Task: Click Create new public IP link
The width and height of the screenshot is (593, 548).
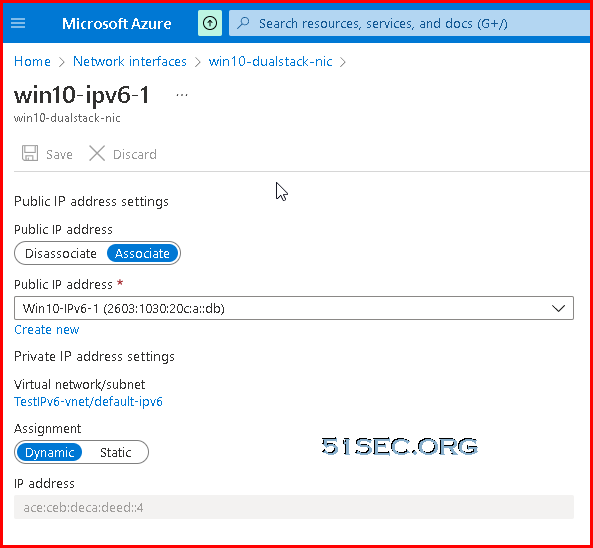Action: point(47,330)
